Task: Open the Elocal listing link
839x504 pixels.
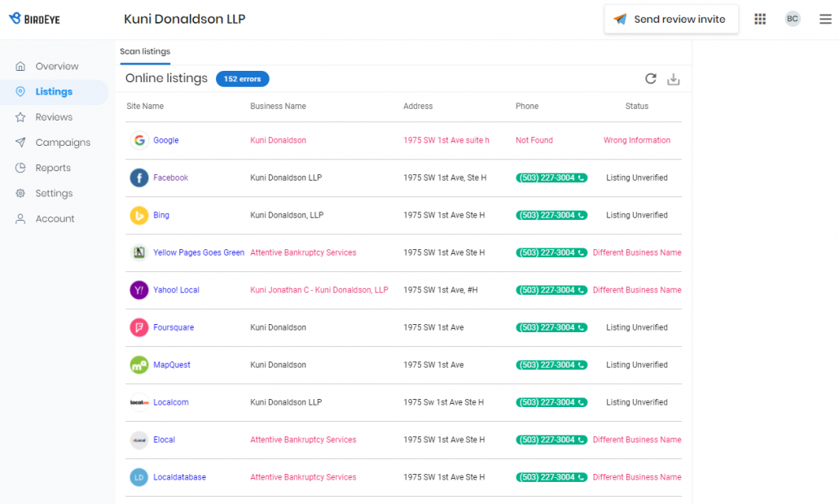Action: [164, 440]
